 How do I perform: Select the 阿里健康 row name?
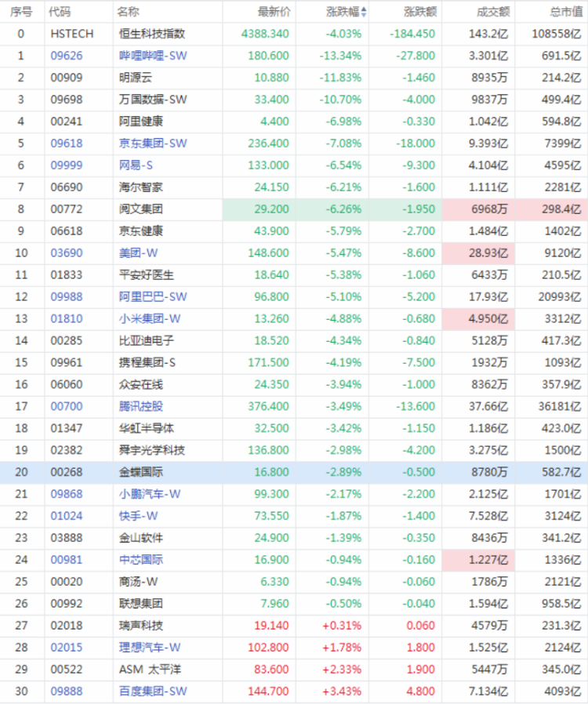(141, 122)
